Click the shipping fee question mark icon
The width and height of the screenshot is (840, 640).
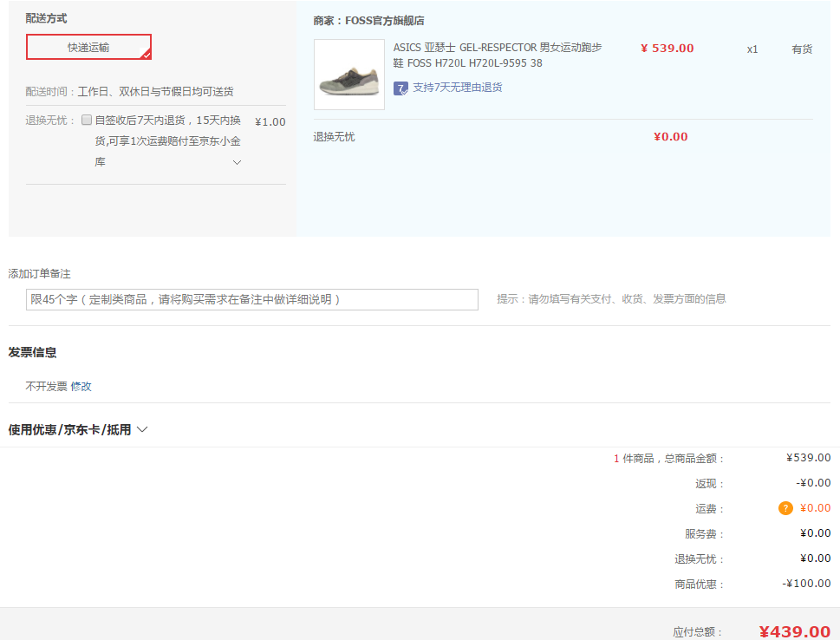coord(785,508)
